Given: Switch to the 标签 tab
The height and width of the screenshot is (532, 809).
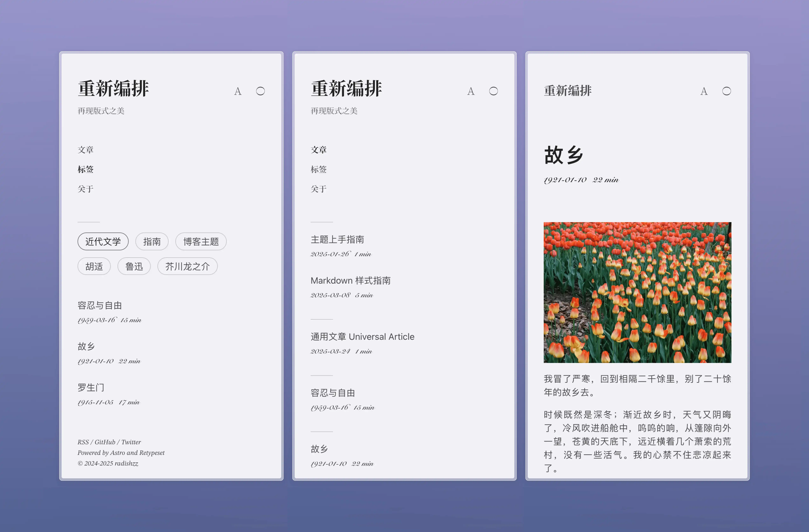Looking at the screenshot, I should click(86, 169).
